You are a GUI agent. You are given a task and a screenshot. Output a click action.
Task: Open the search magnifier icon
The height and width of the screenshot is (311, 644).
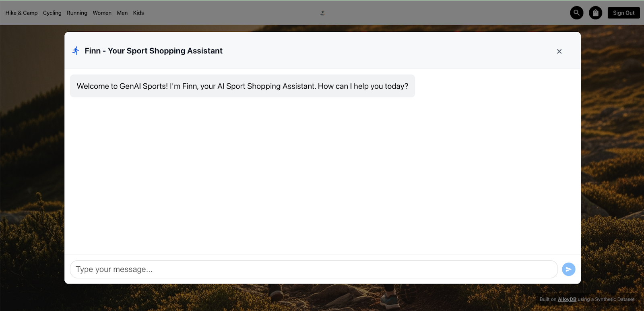point(576,13)
